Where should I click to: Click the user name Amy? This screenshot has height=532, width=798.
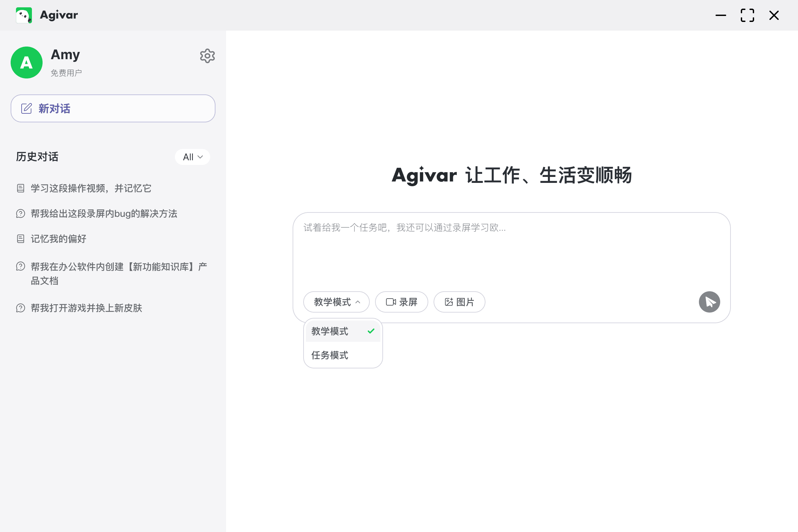point(66,55)
